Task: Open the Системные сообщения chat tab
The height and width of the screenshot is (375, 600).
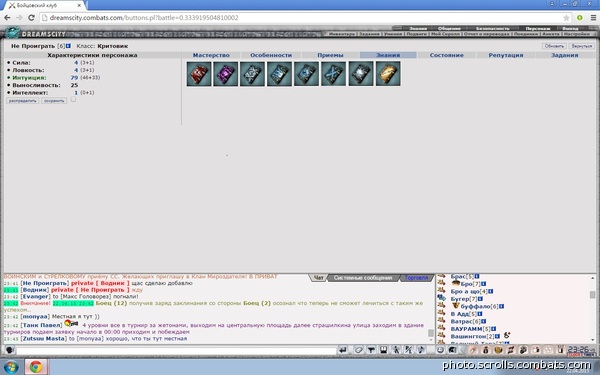Action: 363,278
